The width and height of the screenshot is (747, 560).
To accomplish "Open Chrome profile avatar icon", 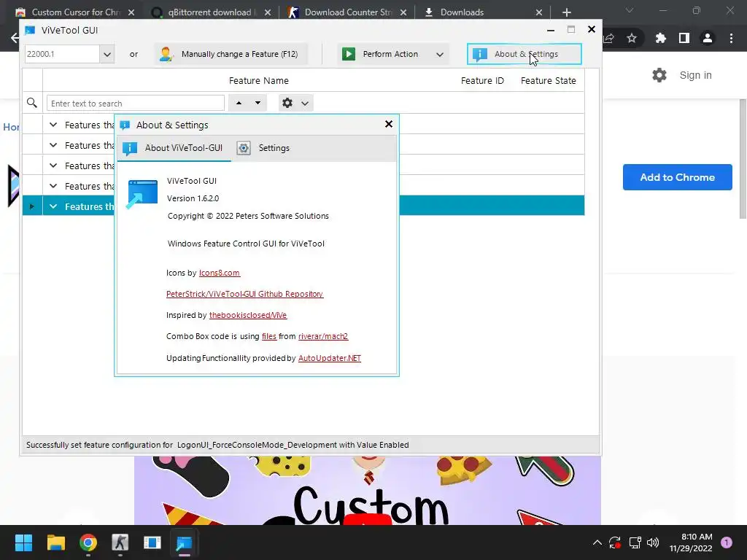I will click(x=708, y=38).
